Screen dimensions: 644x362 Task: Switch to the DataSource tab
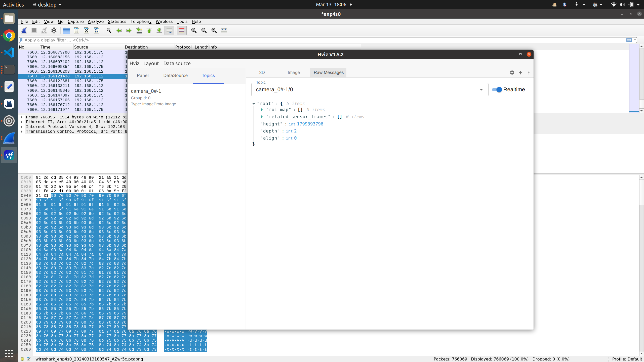pos(175,75)
